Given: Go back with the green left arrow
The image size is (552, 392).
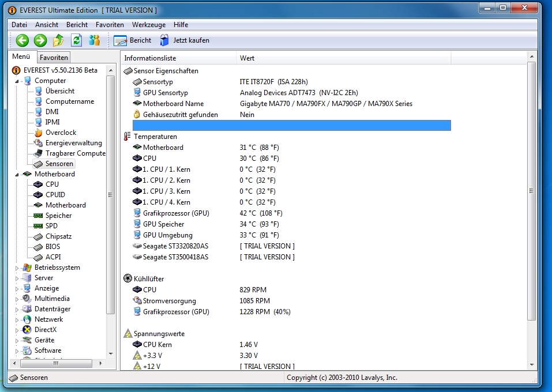Looking at the screenshot, I should point(22,40).
